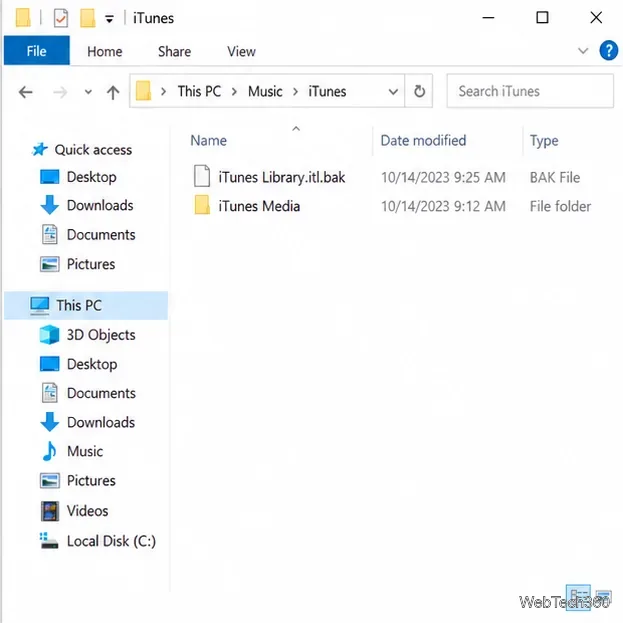This screenshot has width=623, height=623.
Task: Expand the ribbon with the chevron
Action: pyautogui.click(x=582, y=51)
